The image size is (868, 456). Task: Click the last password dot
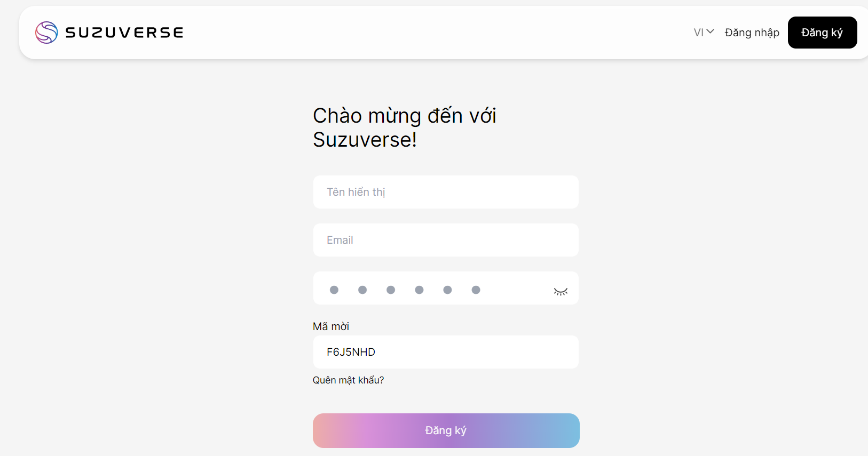[476, 290]
